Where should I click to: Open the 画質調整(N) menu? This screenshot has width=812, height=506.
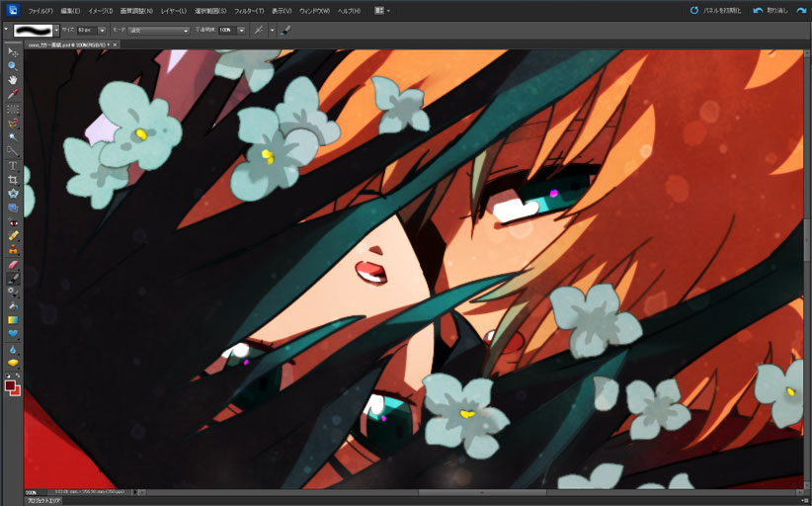(x=136, y=10)
